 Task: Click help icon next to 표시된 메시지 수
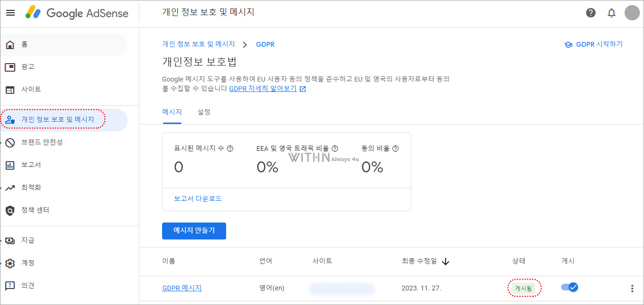[230, 148]
